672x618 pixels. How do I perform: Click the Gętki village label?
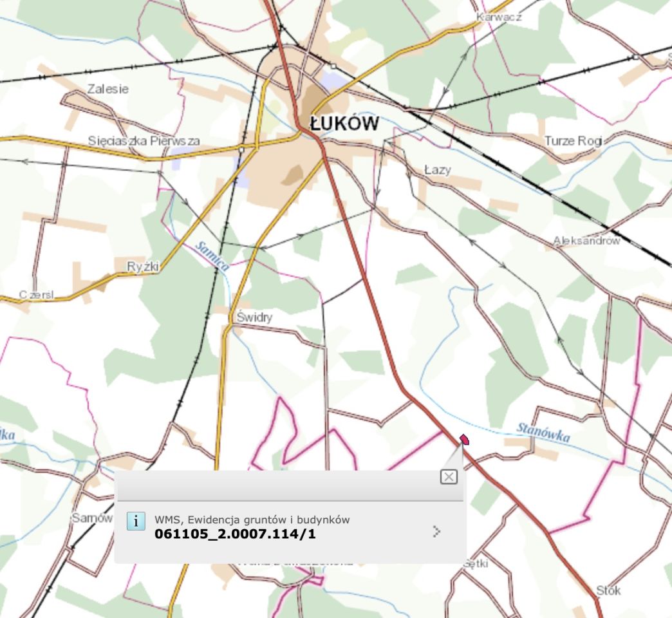point(476,563)
